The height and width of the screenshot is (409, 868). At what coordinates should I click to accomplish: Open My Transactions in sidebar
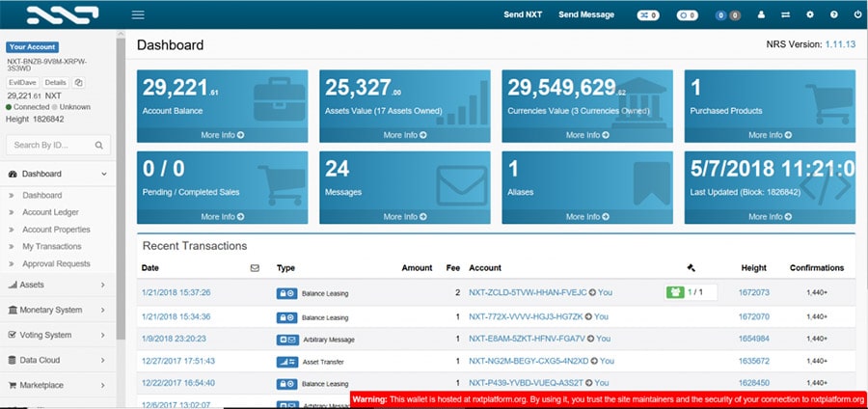[x=52, y=247]
